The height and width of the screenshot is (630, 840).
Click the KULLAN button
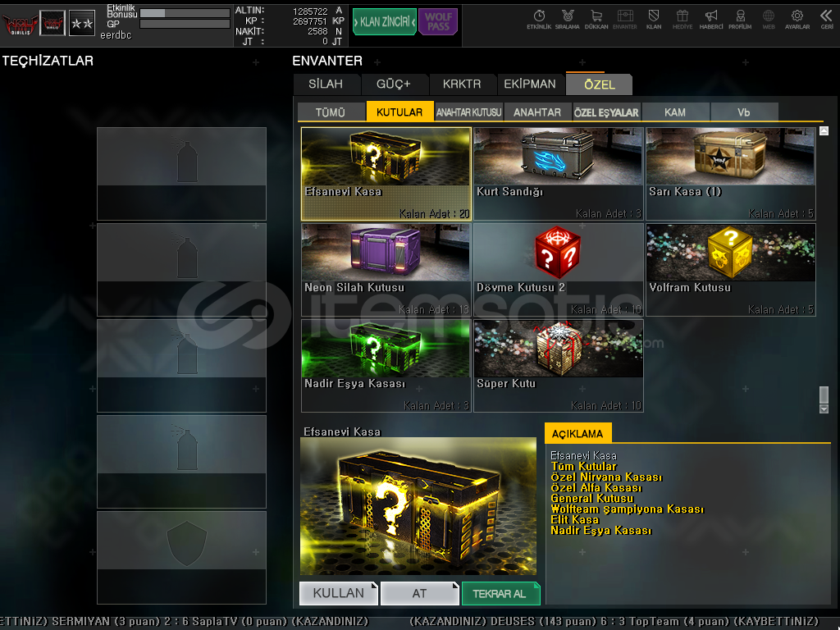pyautogui.click(x=339, y=593)
